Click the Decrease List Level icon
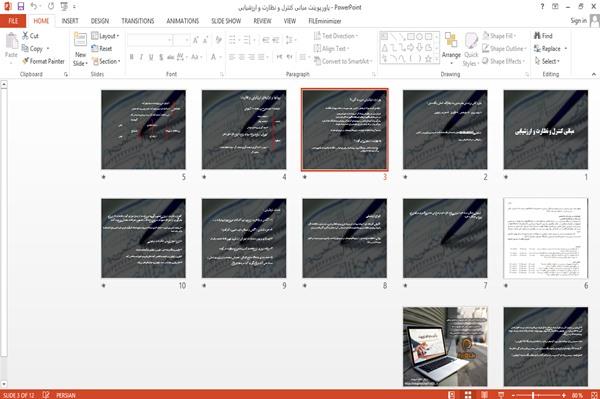This screenshot has width=600, height=399. click(266, 40)
